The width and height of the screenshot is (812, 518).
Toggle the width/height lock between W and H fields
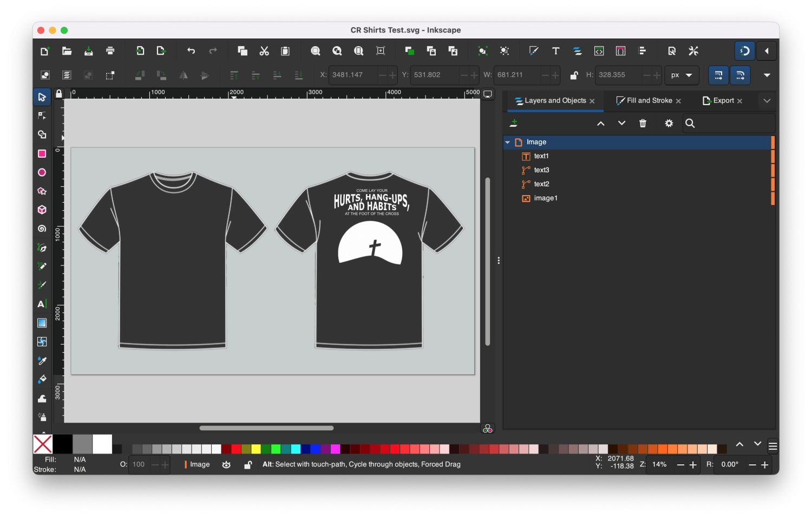[x=574, y=75]
